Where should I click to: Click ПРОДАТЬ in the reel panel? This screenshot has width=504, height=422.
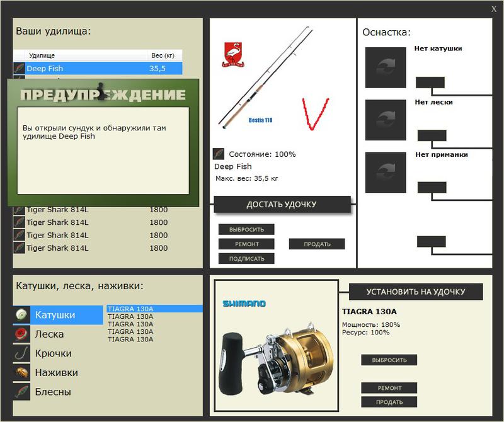point(389,402)
